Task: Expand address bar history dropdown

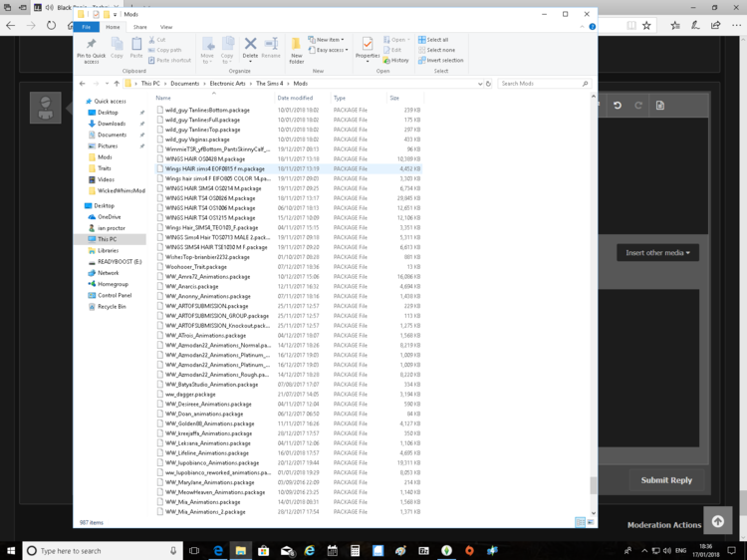Action: 480,84
